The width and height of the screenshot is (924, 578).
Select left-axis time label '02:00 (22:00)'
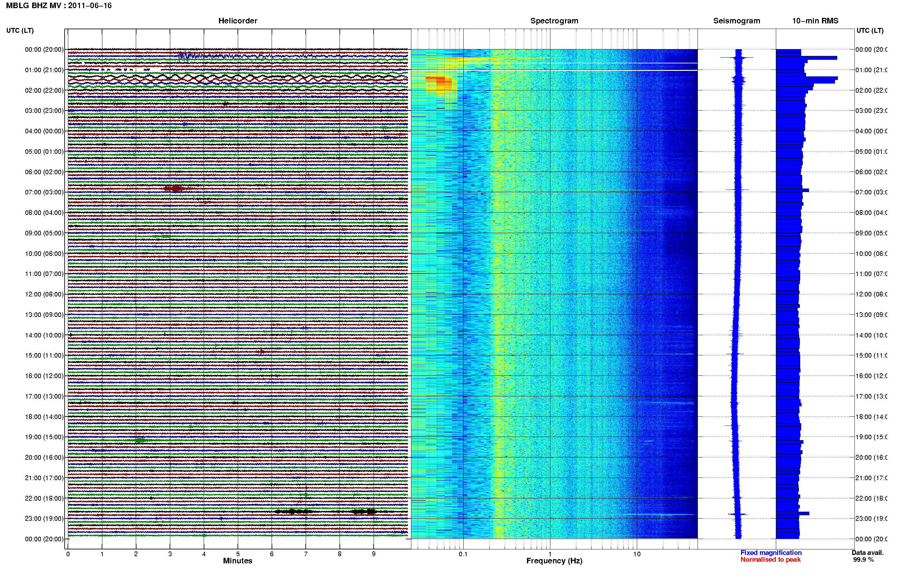click(x=44, y=90)
